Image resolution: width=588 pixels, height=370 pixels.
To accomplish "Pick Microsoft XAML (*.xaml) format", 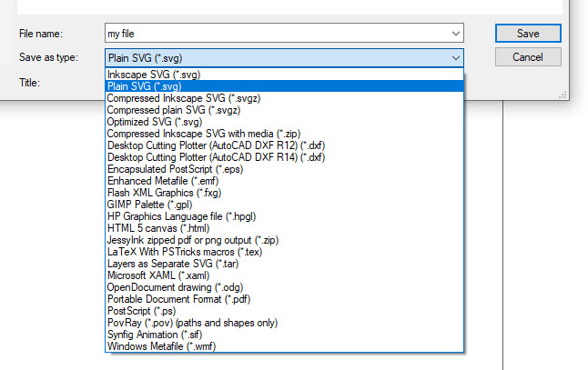I will point(284,275).
